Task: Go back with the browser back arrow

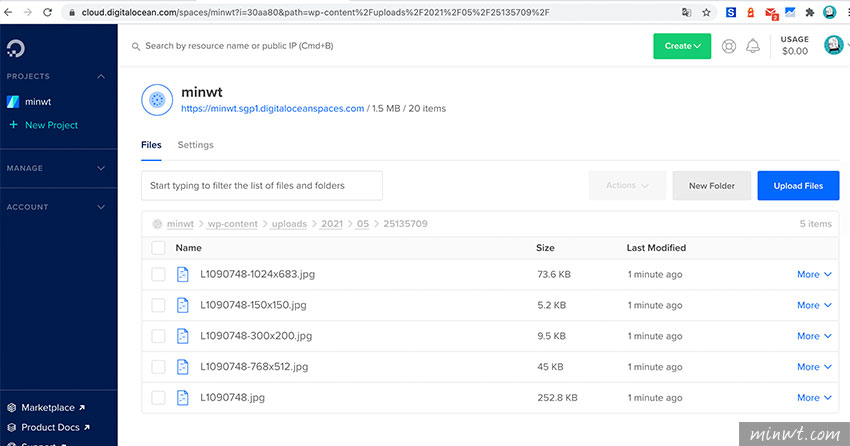Action: point(8,12)
